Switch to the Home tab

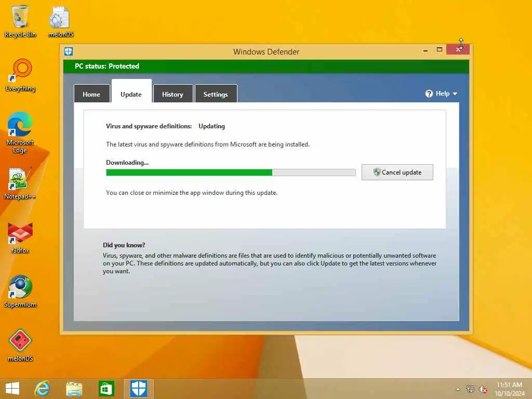click(91, 94)
